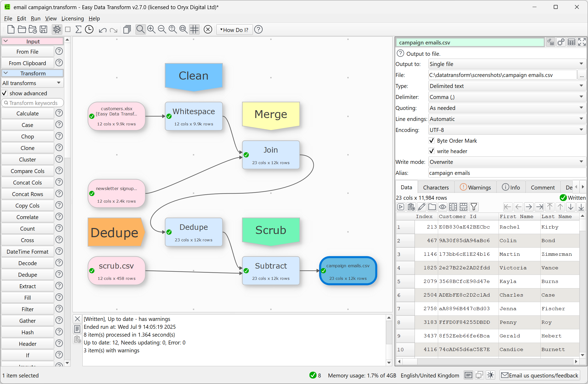The height and width of the screenshot is (384, 588).
Task: Click the Open file folder icon
Action: click(x=22, y=30)
